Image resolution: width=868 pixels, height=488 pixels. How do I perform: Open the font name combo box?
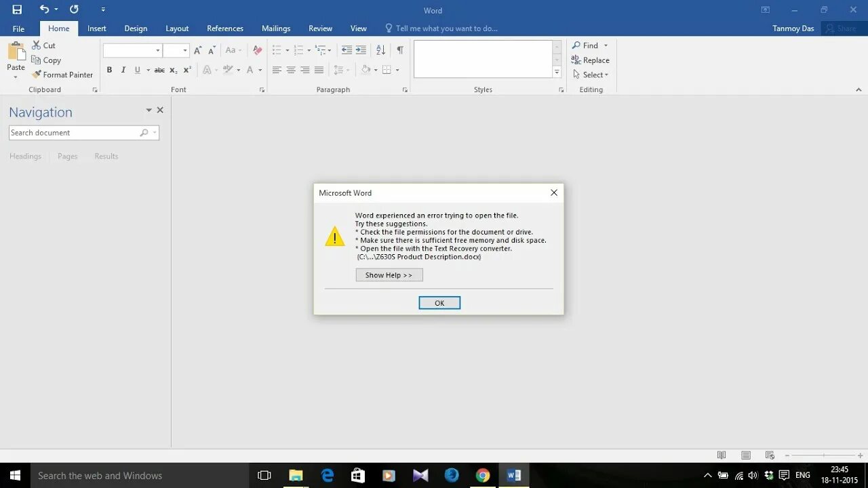click(132, 50)
